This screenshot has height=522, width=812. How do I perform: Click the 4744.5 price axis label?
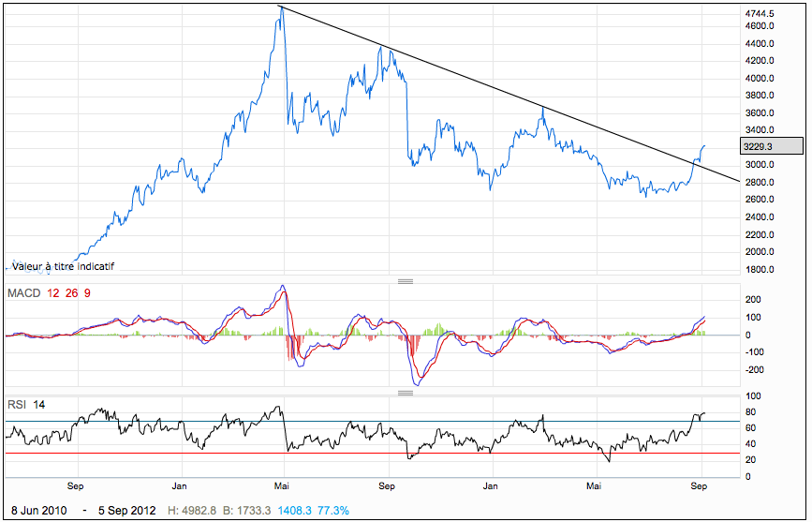pyautogui.click(x=760, y=13)
